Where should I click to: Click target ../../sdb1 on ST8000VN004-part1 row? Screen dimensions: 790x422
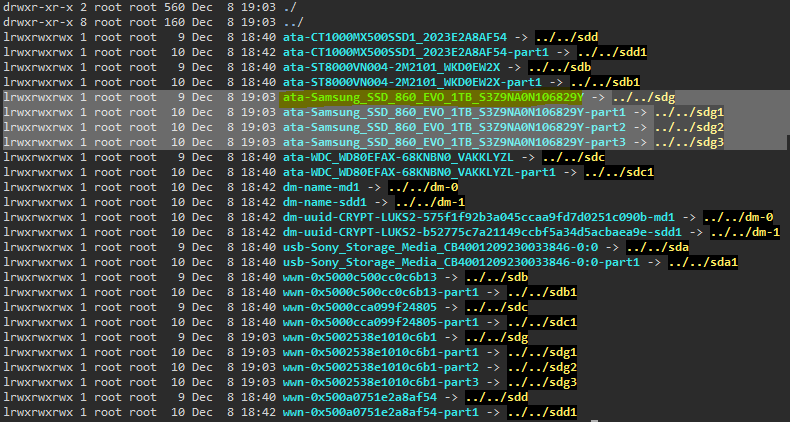click(605, 82)
